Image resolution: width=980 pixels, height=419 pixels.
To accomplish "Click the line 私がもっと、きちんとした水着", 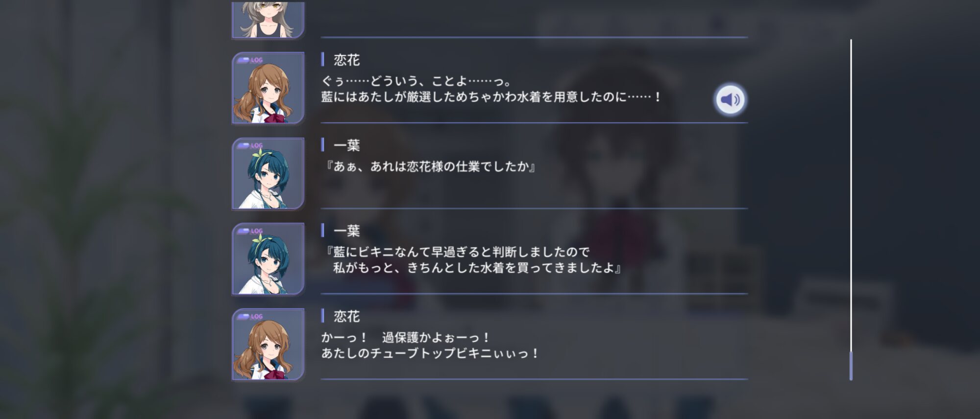I will [x=478, y=268].
